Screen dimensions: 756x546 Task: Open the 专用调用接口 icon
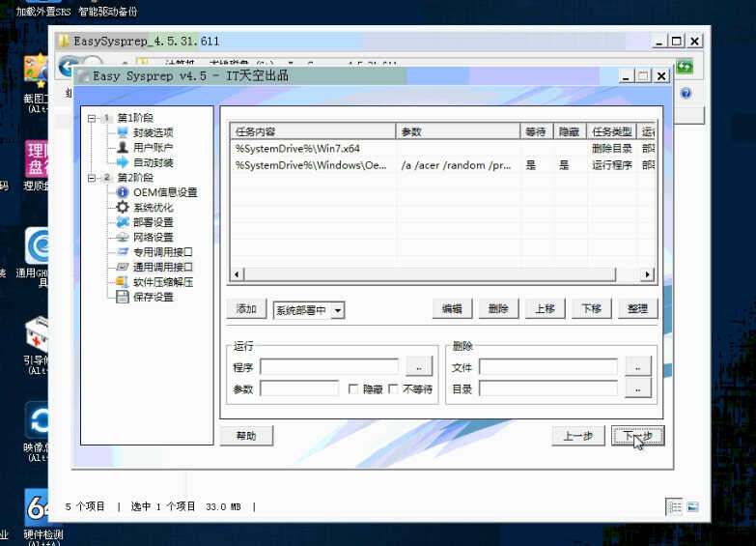pos(123,252)
